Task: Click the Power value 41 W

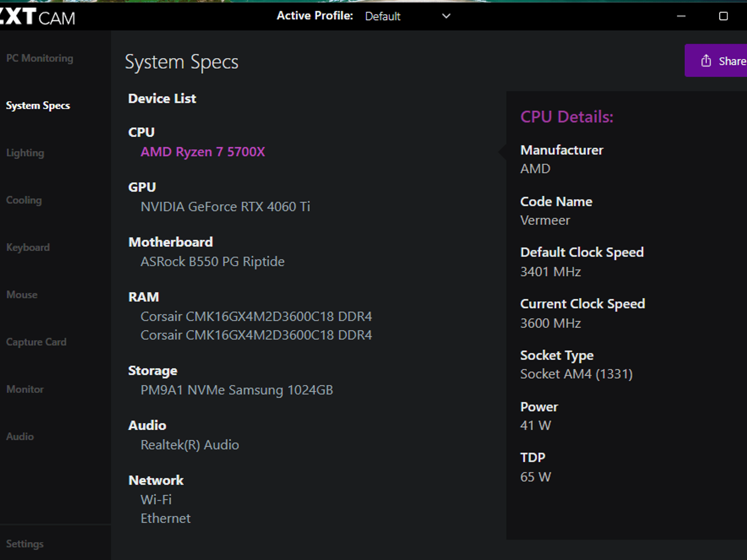Action: coord(536,425)
